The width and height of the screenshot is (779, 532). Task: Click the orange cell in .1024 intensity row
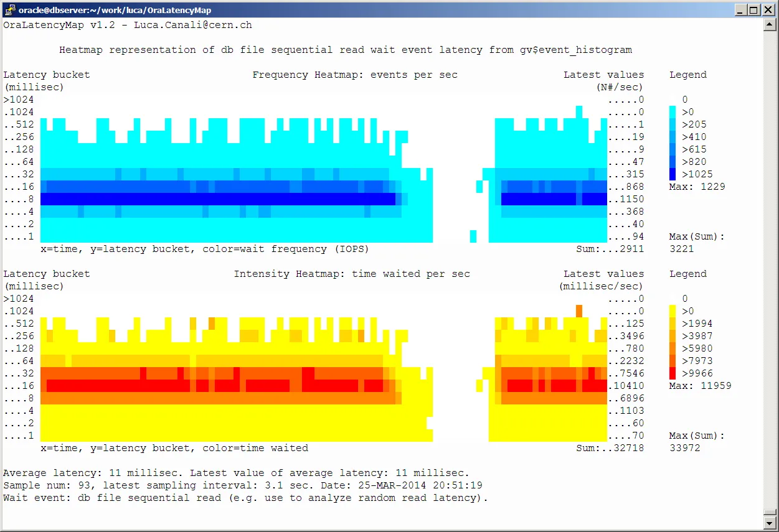pos(579,311)
